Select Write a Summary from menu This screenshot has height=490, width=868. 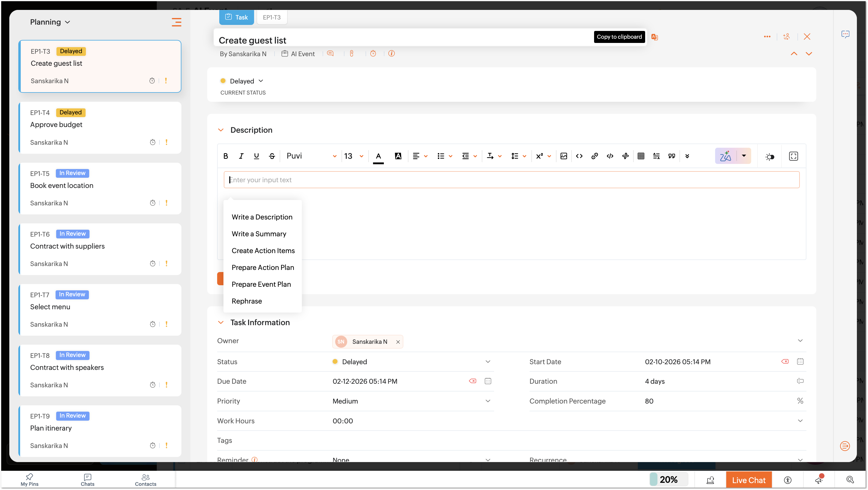pos(259,234)
